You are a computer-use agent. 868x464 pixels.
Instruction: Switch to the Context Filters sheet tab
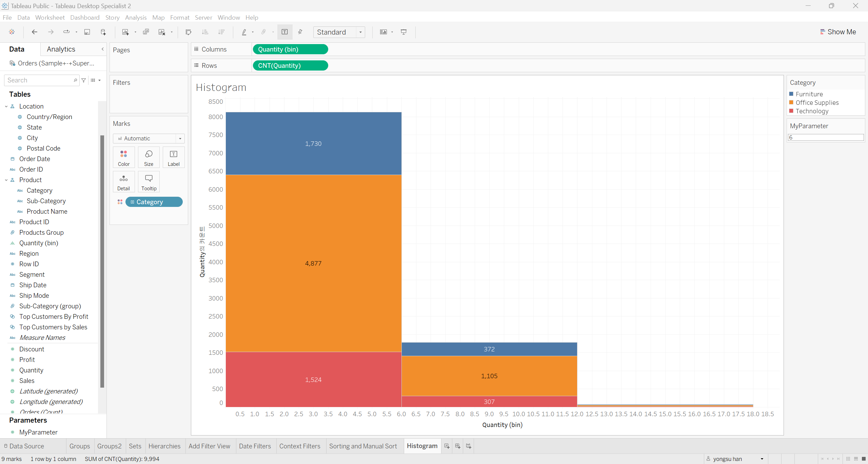pyautogui.click(x=299, y=446)
